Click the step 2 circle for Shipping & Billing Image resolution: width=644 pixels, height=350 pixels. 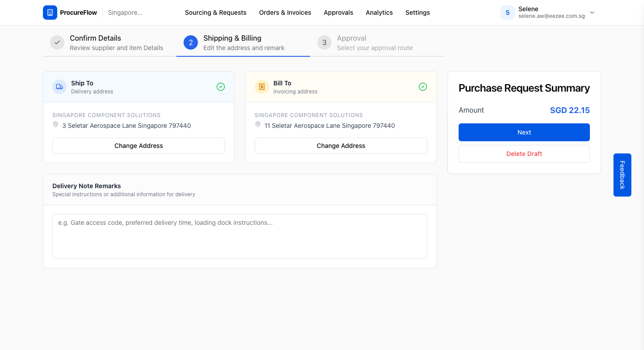click(x=191, y=42)
